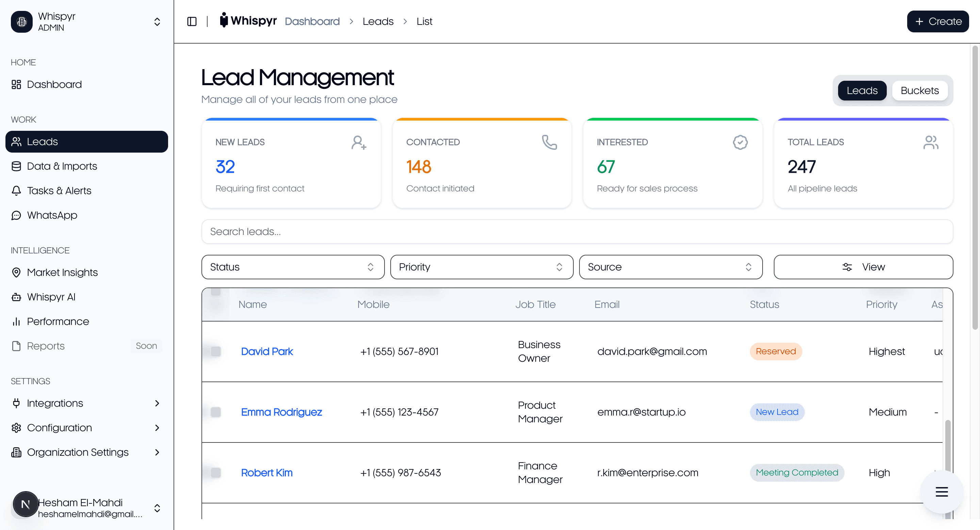
Task: Click the Create button
Action: [937, 21]
